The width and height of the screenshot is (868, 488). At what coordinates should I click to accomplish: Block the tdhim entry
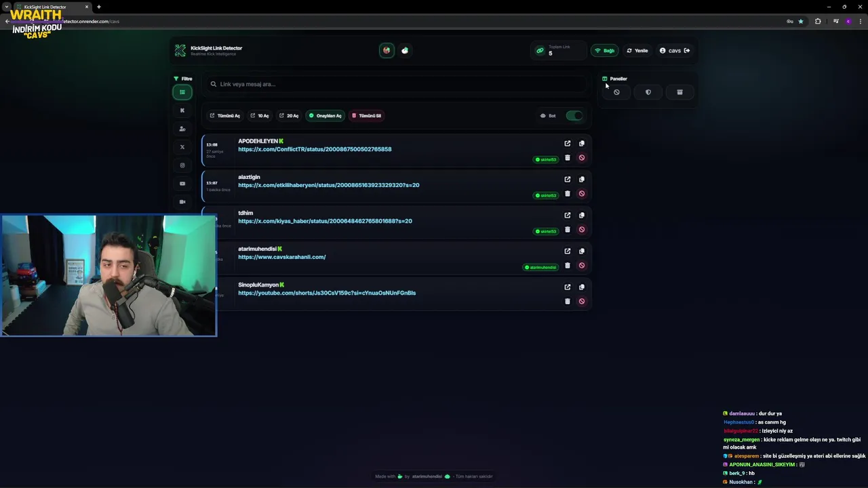pyautogui.click(x=582, y=230)
